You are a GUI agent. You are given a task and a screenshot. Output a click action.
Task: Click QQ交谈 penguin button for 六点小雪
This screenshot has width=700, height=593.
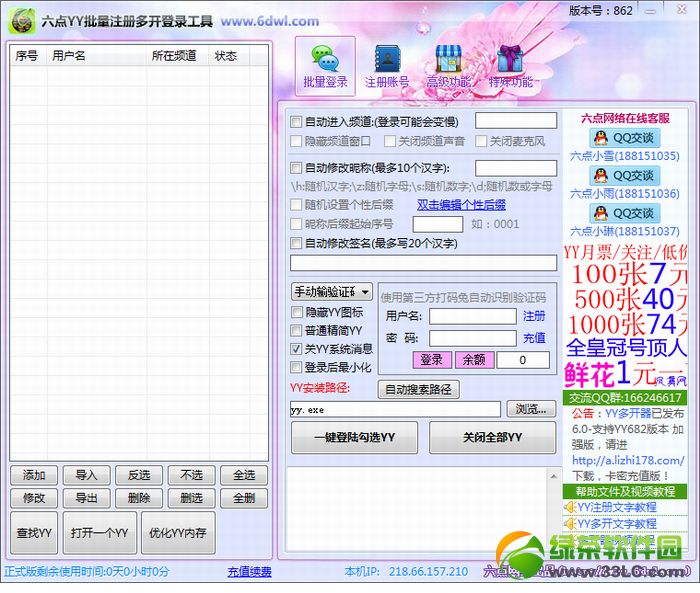coord(625,138)
